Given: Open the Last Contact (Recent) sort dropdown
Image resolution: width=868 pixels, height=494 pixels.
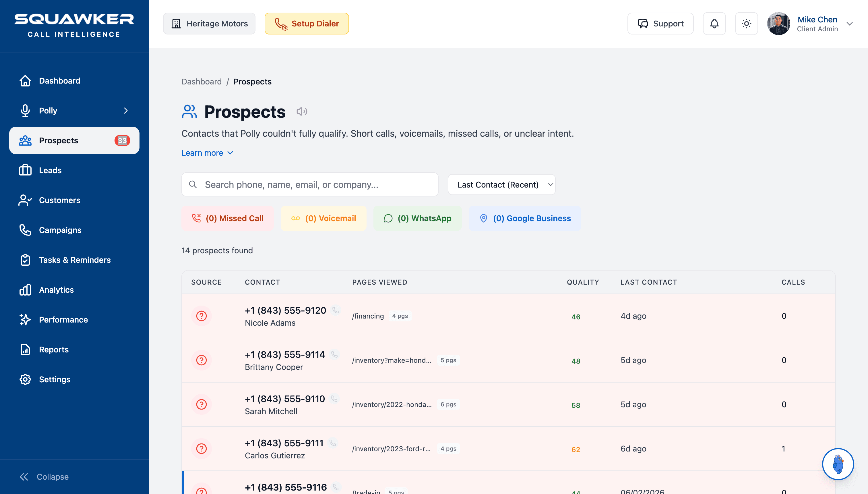Looking at the screenshot, I should (x=501, y=184).
